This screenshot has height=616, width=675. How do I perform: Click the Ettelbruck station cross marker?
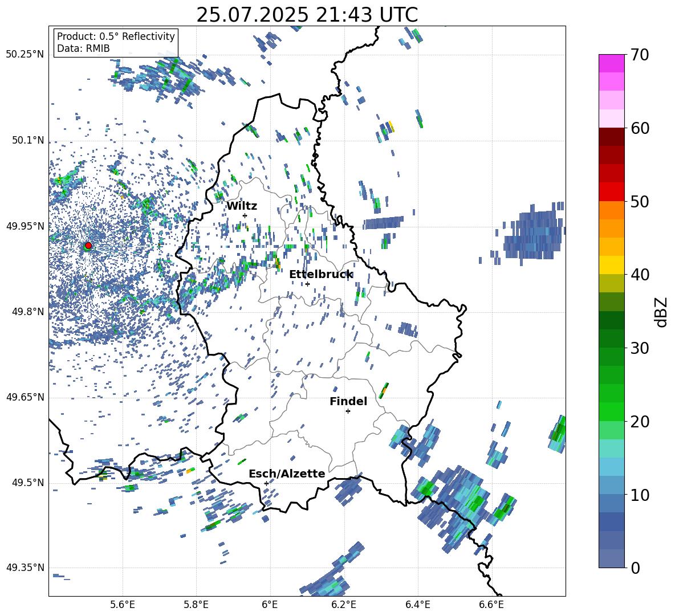pos(307,284)
